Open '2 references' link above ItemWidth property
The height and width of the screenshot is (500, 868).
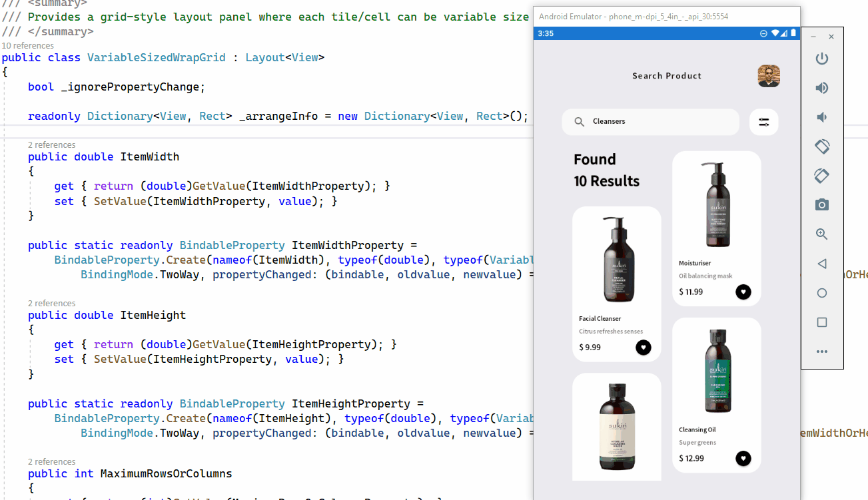[52, 144]
